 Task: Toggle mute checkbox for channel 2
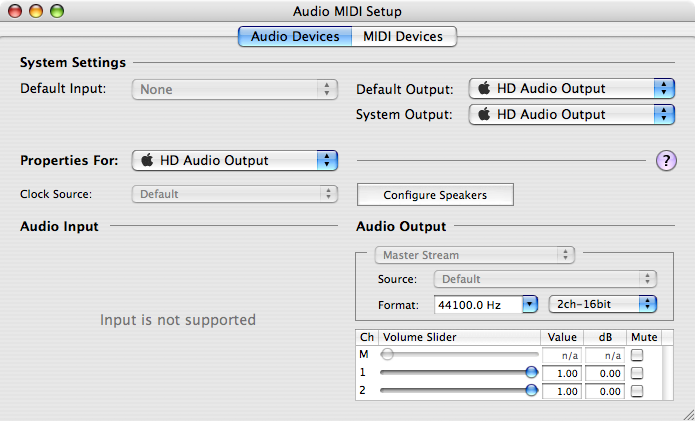point(637,391)
